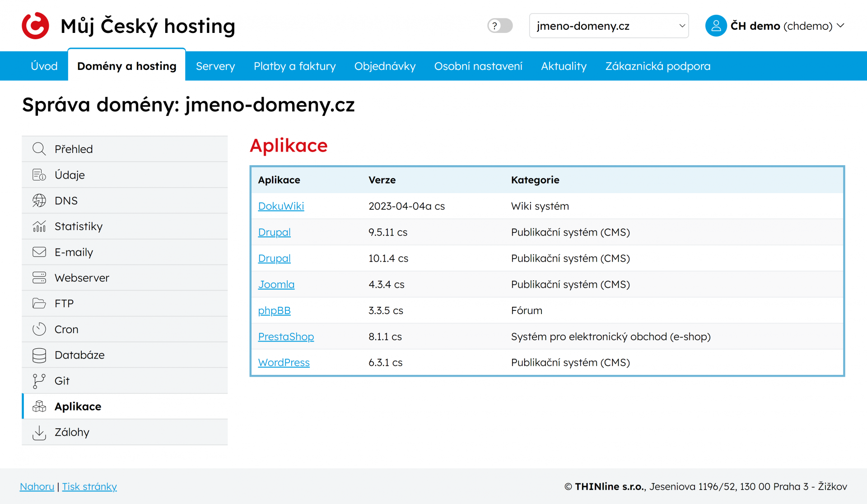The height and width of the screenshot is (504, 867).
Task: Click the Git branch icon
Action: click(39, 381)
